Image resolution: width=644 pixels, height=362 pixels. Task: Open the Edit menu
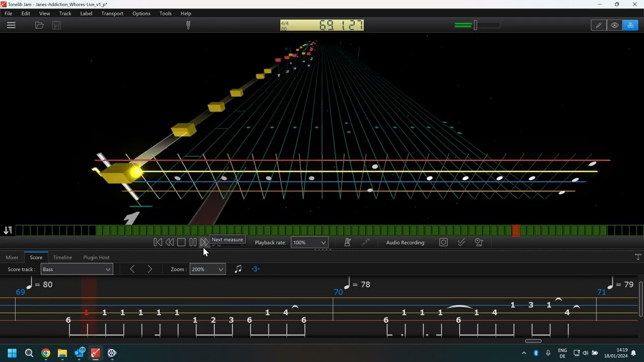tap(26, 14)
